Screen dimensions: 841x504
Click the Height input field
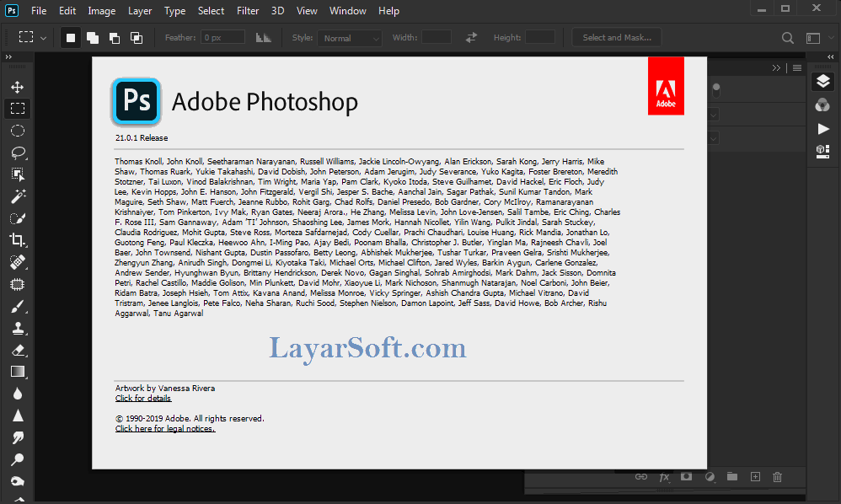click(539, 38)
